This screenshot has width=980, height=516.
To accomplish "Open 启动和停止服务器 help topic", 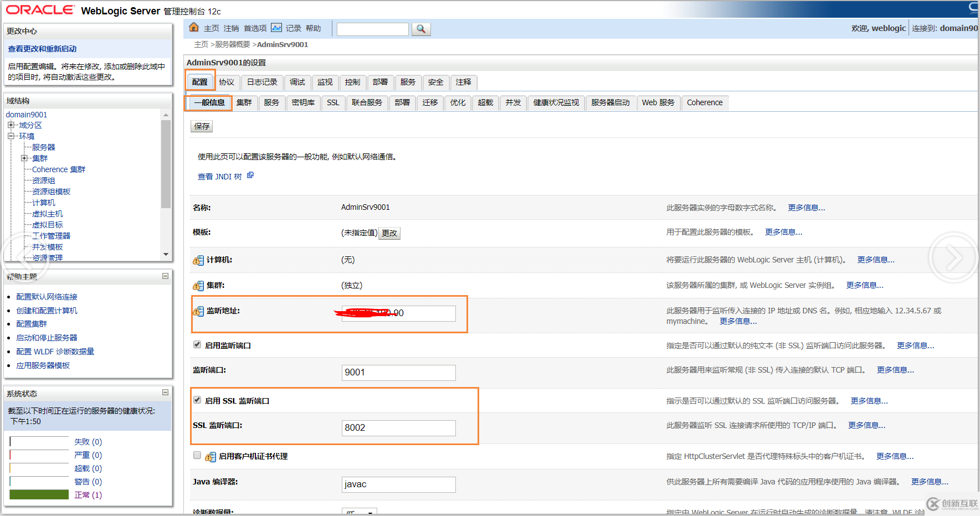I will [47, 338].
